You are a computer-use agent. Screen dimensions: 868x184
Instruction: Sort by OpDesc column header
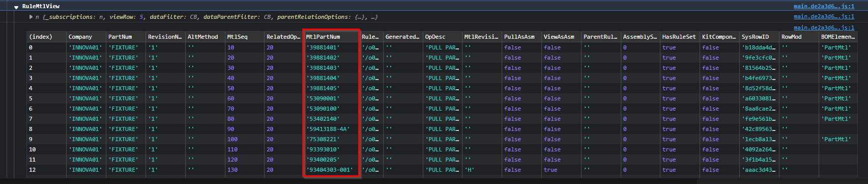click(x=443, y=37)
